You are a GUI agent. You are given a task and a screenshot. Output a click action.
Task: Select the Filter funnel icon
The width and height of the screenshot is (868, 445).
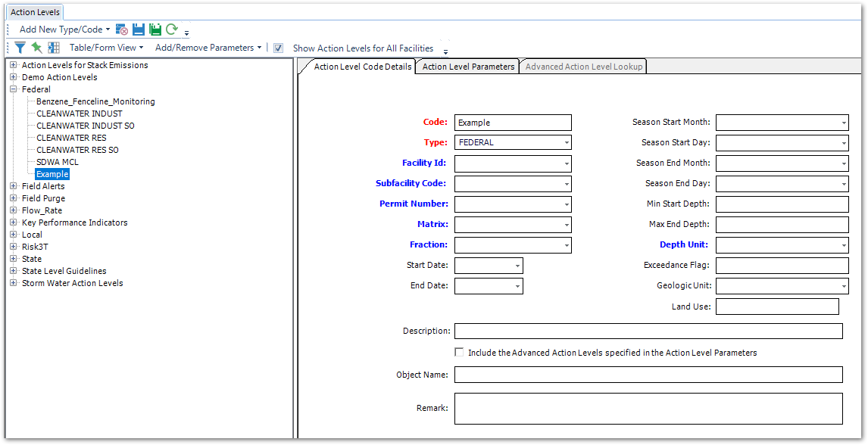click(20, 47)
